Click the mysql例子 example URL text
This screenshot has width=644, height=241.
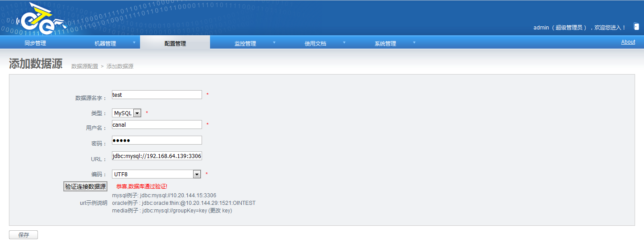point(164,195)
